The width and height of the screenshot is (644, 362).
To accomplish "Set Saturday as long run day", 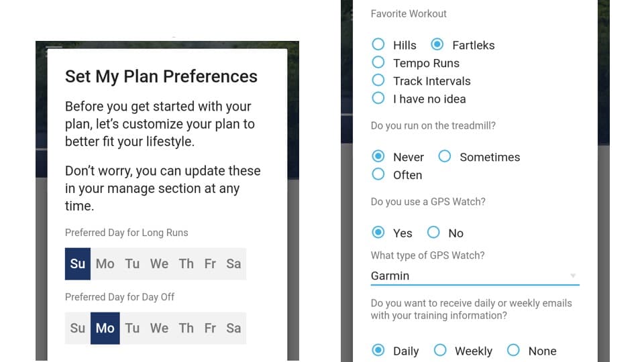I will coord(233,264).
